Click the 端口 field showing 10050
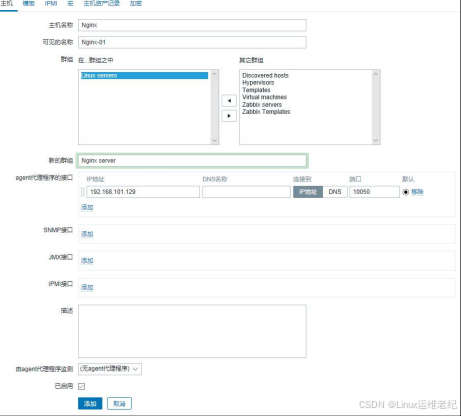 [x=374, y=192]
